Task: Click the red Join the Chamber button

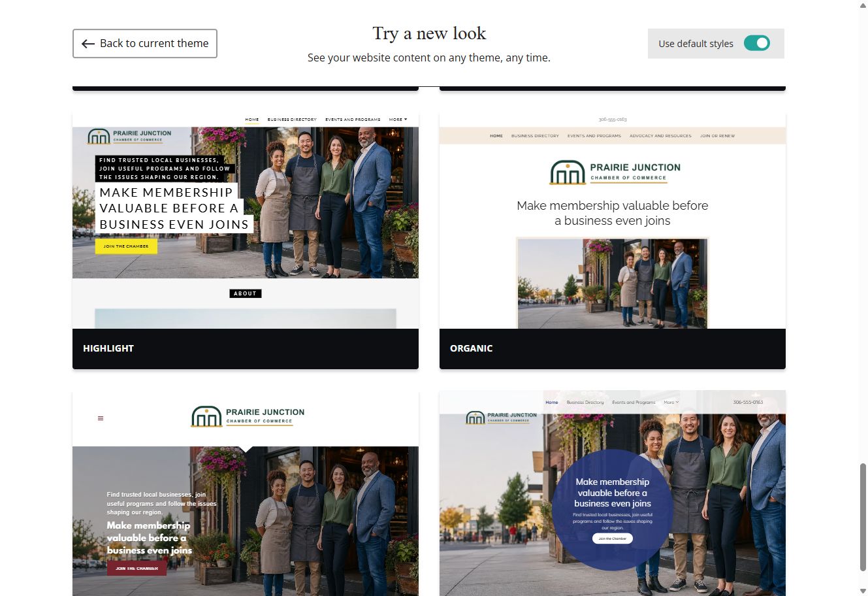Action: pyautogui.click(x=137, y=568)
